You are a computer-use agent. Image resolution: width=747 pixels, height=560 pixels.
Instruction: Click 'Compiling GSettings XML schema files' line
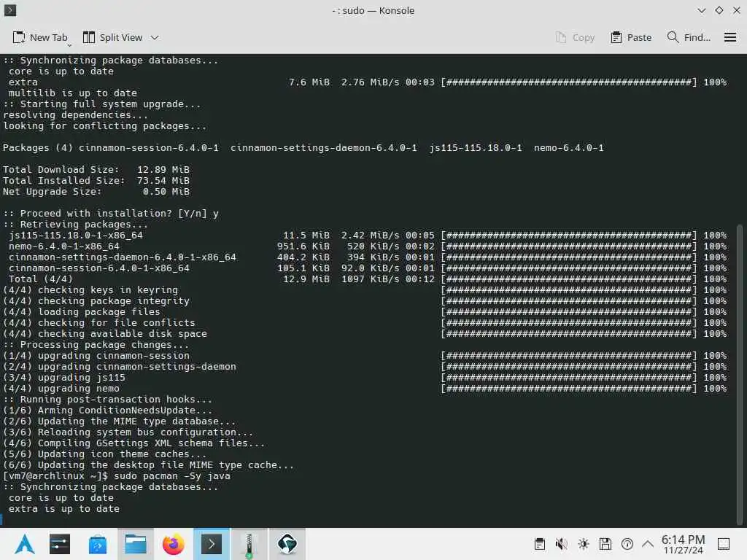coord(134,443)
